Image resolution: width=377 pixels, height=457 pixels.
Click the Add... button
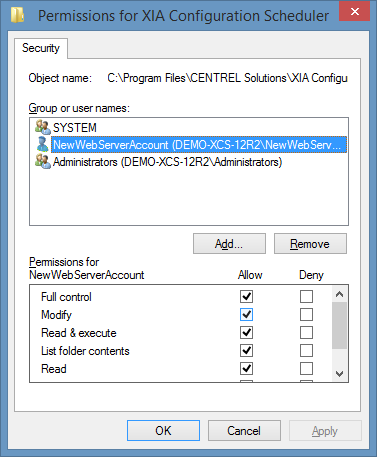point(229,244)
